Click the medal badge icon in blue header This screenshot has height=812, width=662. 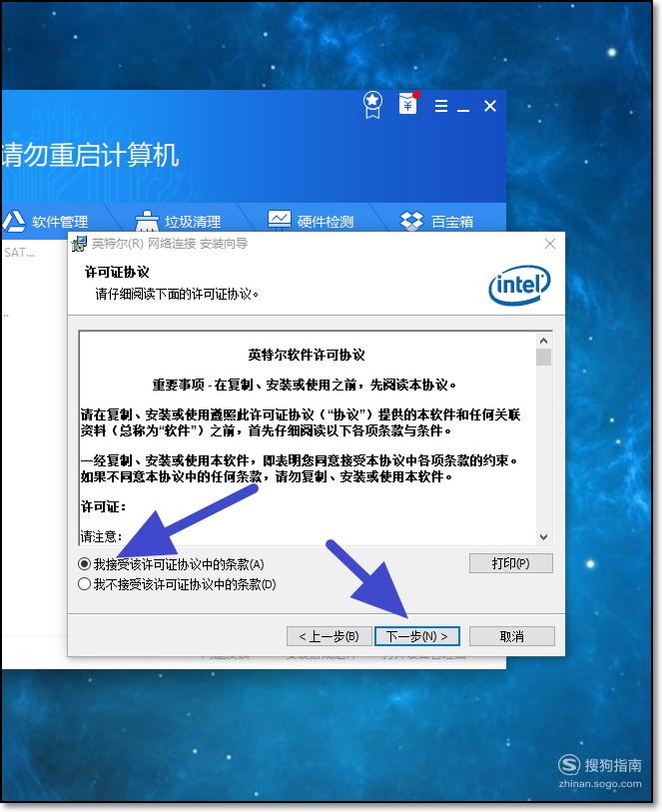372,105
